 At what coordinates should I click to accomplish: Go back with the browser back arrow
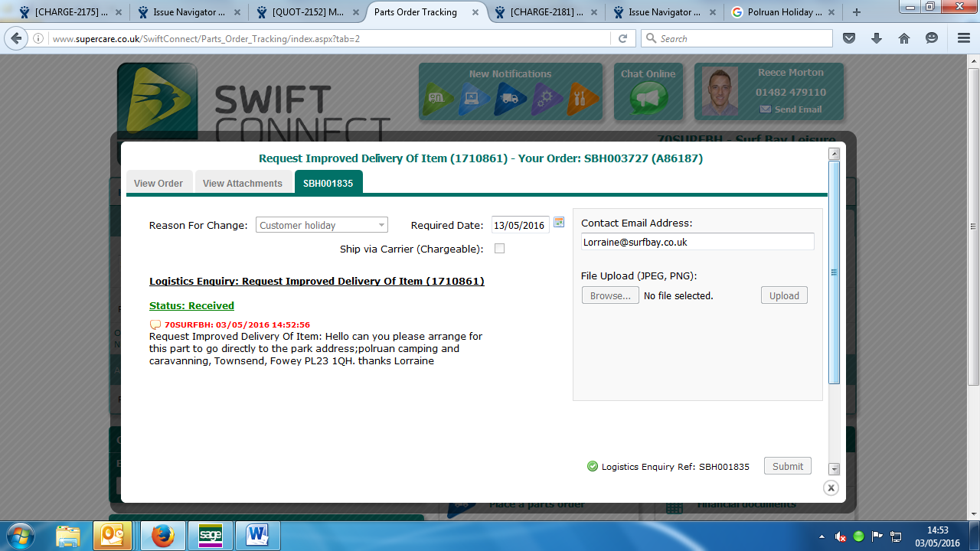17,38
